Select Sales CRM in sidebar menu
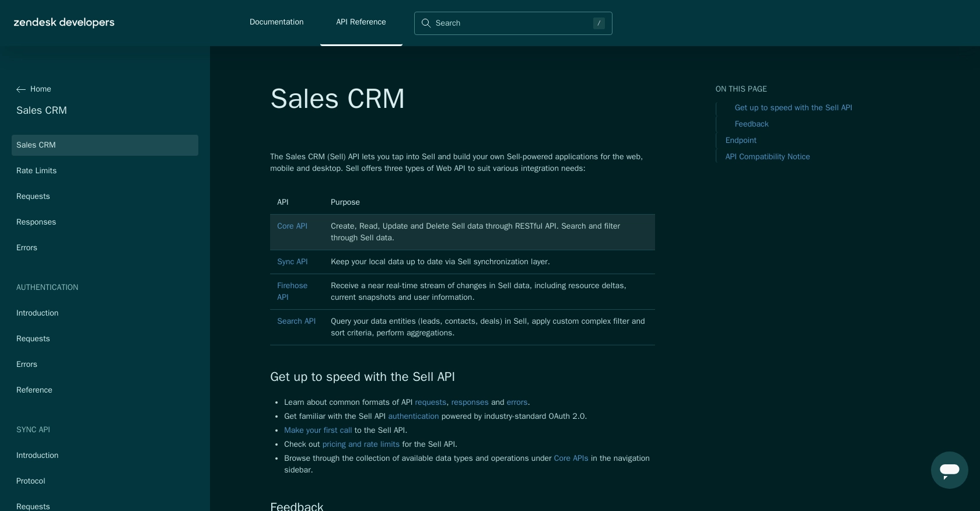 [x=105, y=145]
